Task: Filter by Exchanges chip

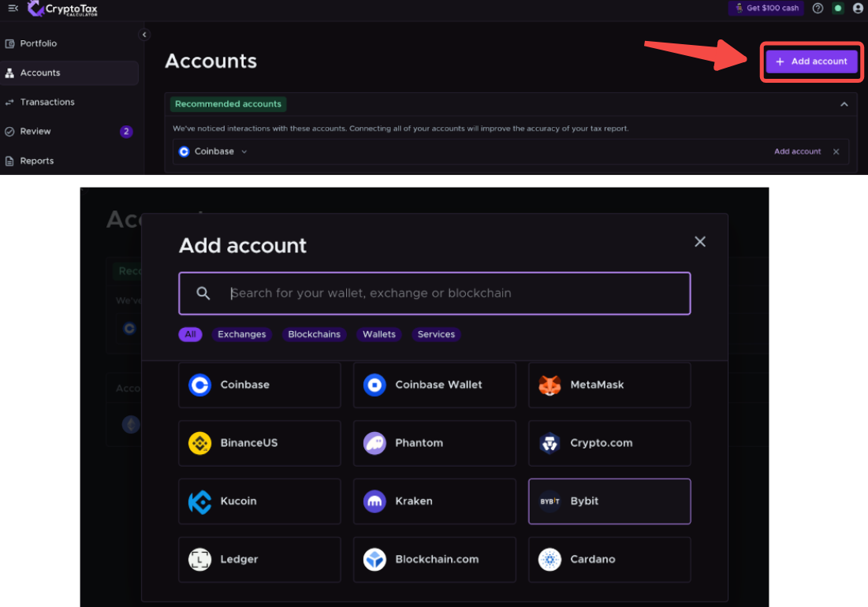Action: pyautogui.click(x=241, y=334)
